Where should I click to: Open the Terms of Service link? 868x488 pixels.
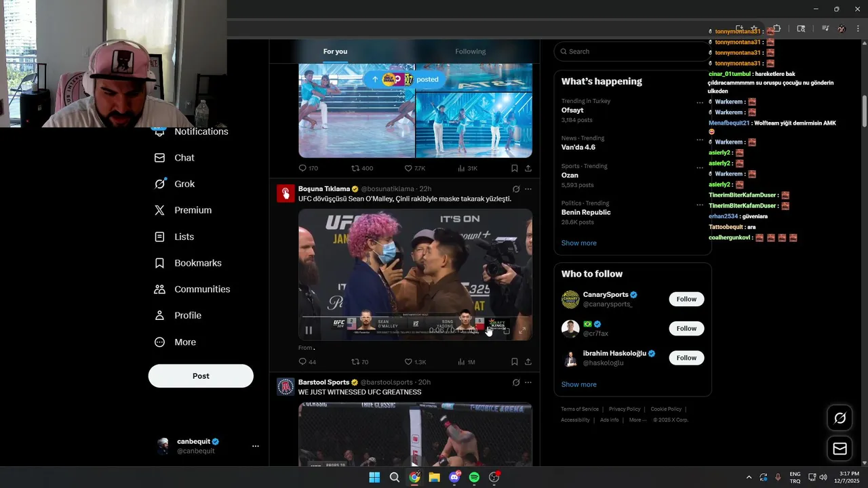580,409
